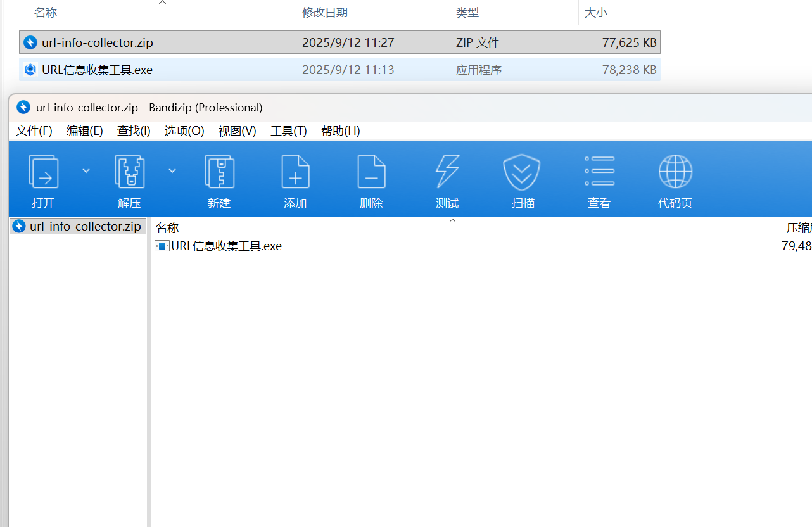The image size is (812, 527).
Task: Run the Test (测试) archive icon
Action: pyautogui.click(x=447, y=172)
